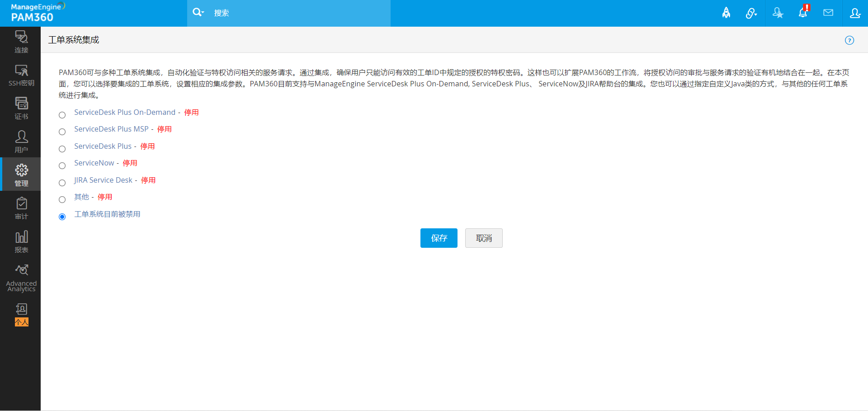Open the 用户 (Users) sidebar section
This screenshot has height=411, width=868.
21,142
